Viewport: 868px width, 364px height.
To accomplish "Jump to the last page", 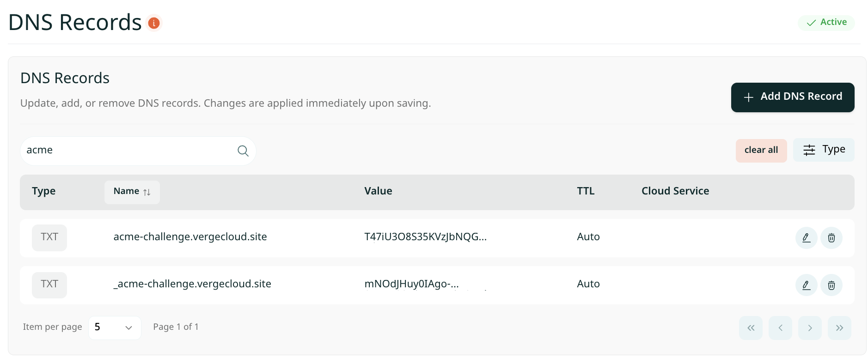I will [x=839, y=328].
